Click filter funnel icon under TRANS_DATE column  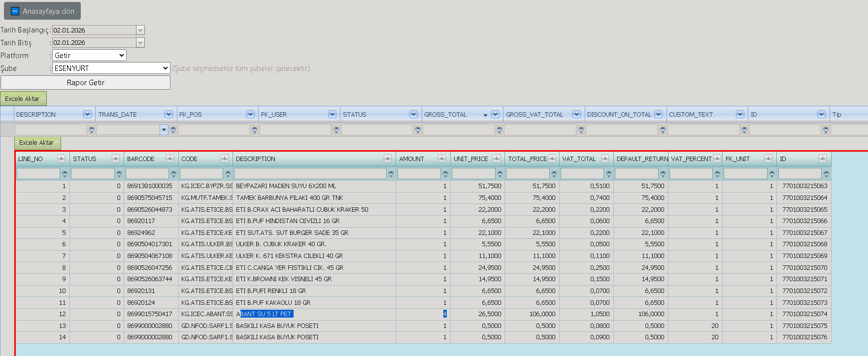(173, 130)
